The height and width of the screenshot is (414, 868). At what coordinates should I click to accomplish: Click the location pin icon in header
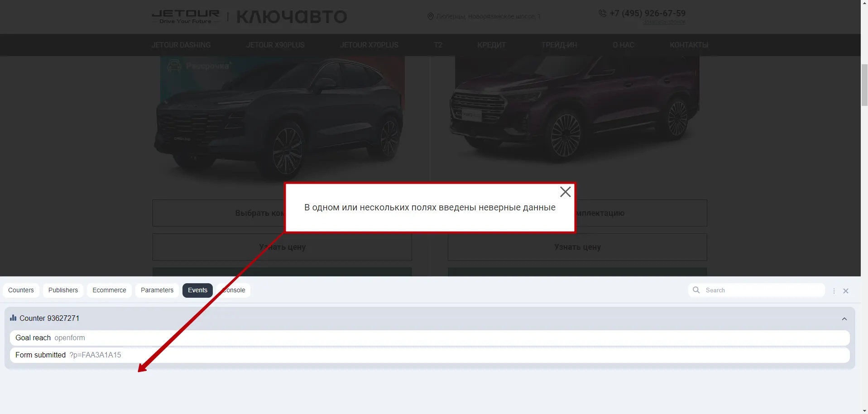[x=430, y=17]
